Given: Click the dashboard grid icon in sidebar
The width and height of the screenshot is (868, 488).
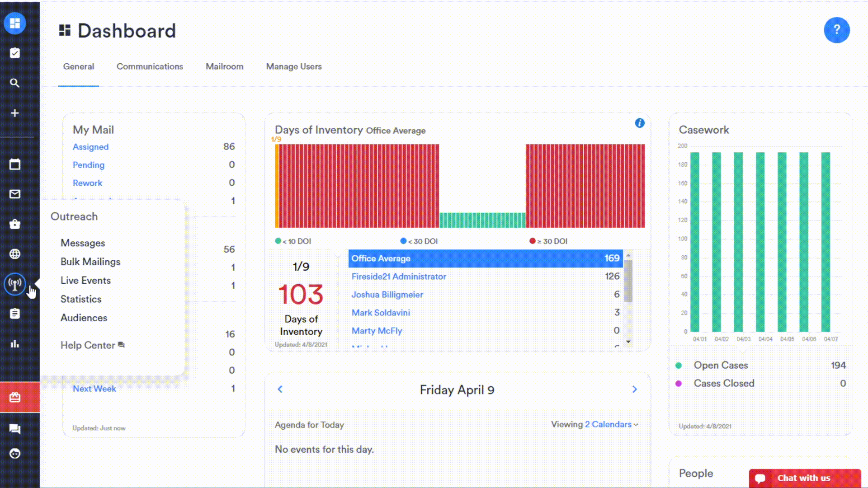Looking at the screenshot, I should [15, 23].
